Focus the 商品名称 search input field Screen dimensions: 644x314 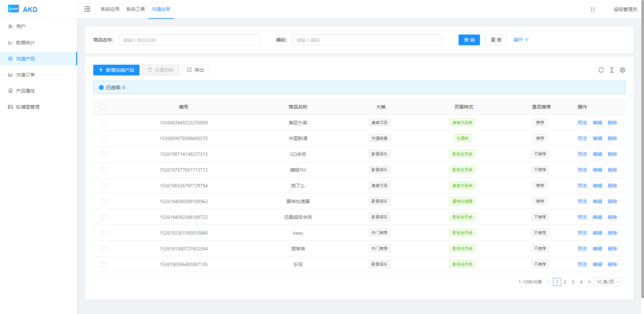click(x=189, y=40)
